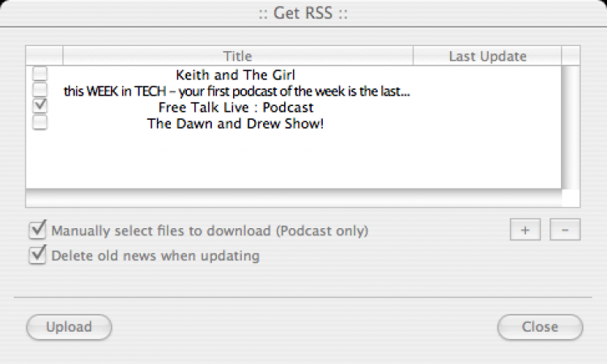Viewport: 607px width, 364px height.
Task: Click the Close button
Action: coord(539,327)
